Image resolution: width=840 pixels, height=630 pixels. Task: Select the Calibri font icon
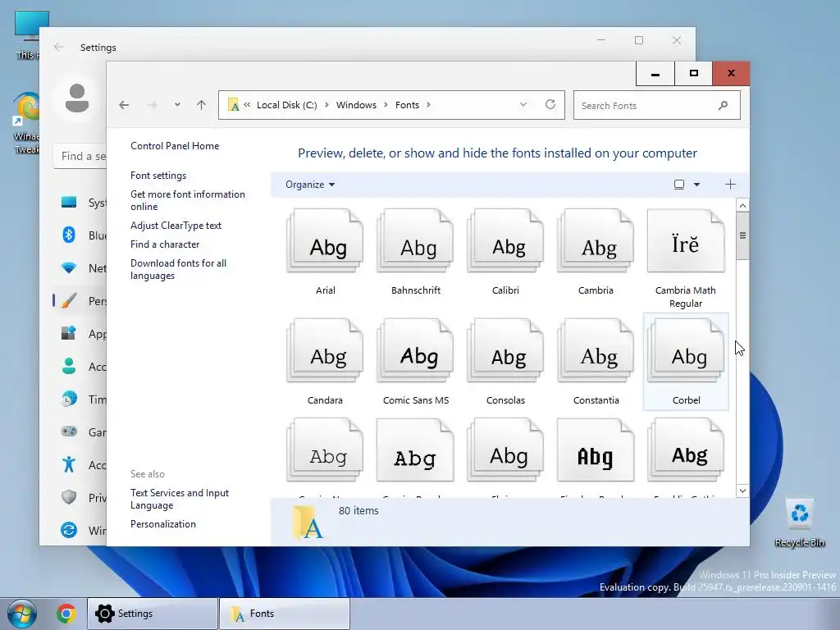[x=505, y=241]
